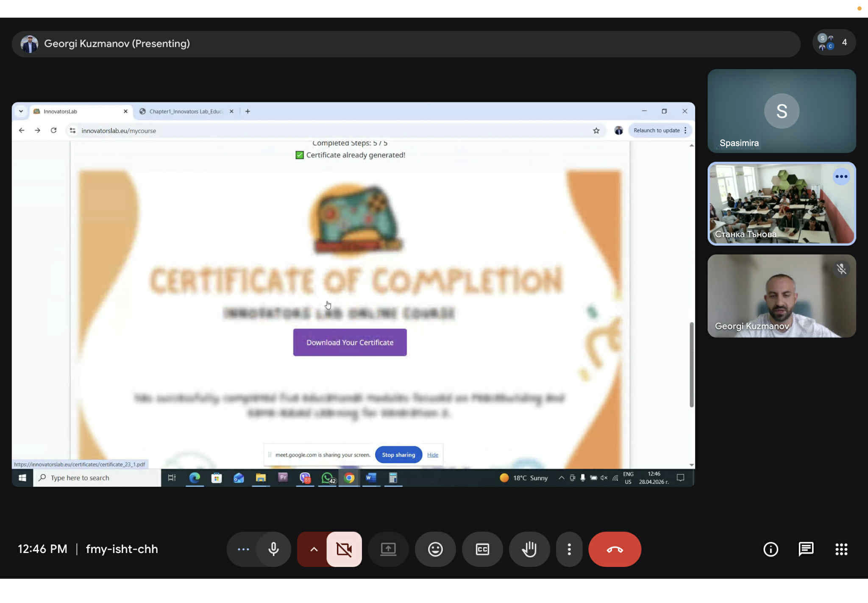
Task: Open the Windows Start menu
Action: (22, 478)
